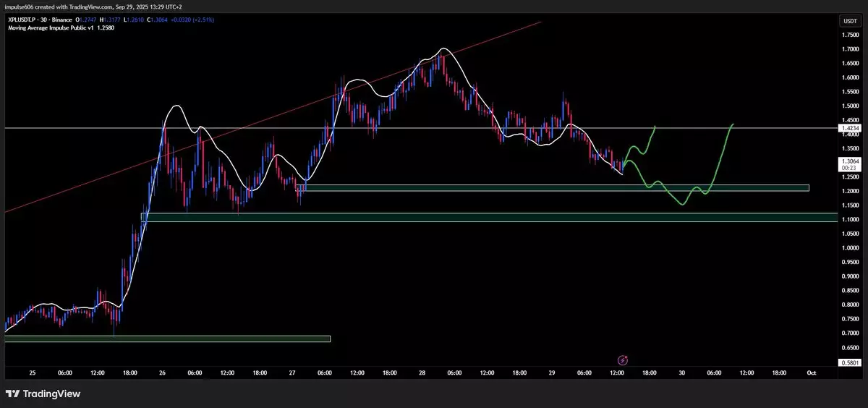Viewport: 868px width, 408px height.
Task: Select the white horizontal line at 1.4234
Action: coord(434,128)
